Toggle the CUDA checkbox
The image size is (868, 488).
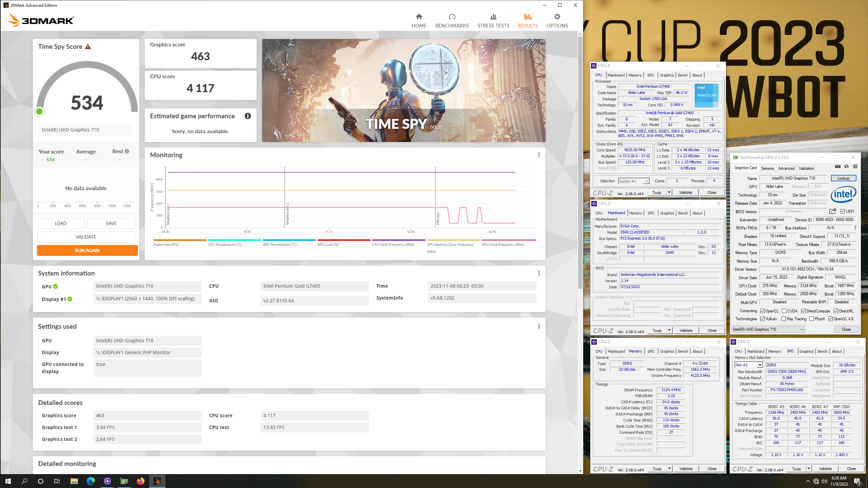tap(784, 311)
